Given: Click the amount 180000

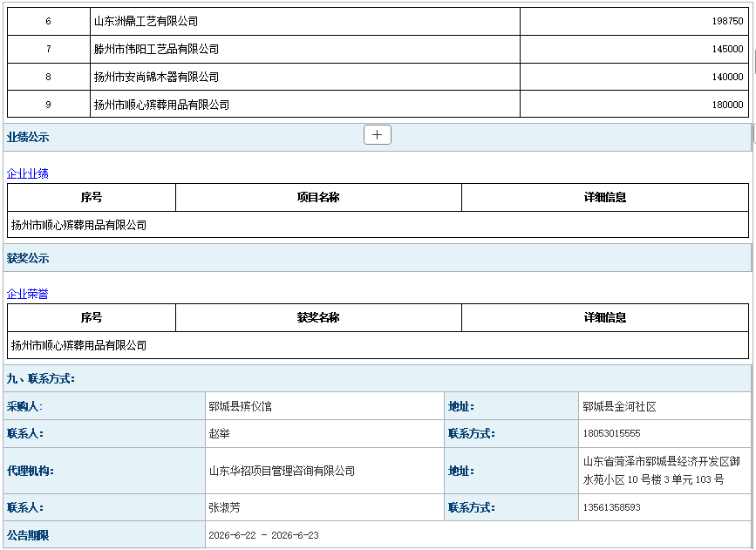Looking at the screenshot, I should click(x=727, y=105).
